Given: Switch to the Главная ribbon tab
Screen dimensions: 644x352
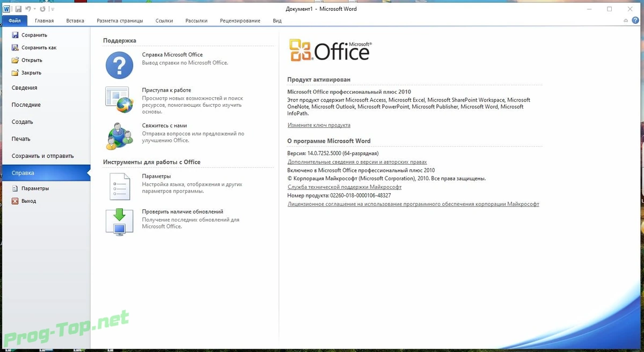Looking at the screenshot, I should pos(44,20).
